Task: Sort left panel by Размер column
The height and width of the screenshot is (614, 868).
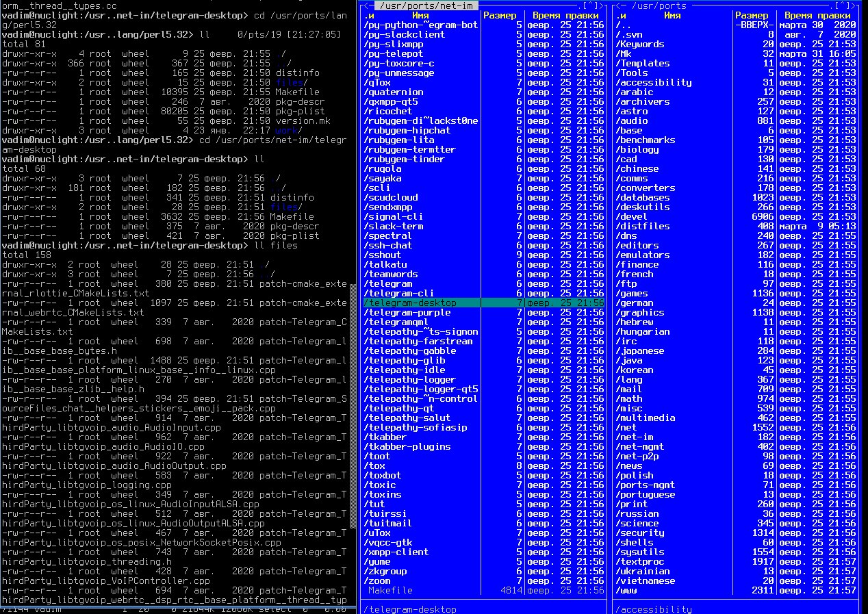Action: [500, 15]
